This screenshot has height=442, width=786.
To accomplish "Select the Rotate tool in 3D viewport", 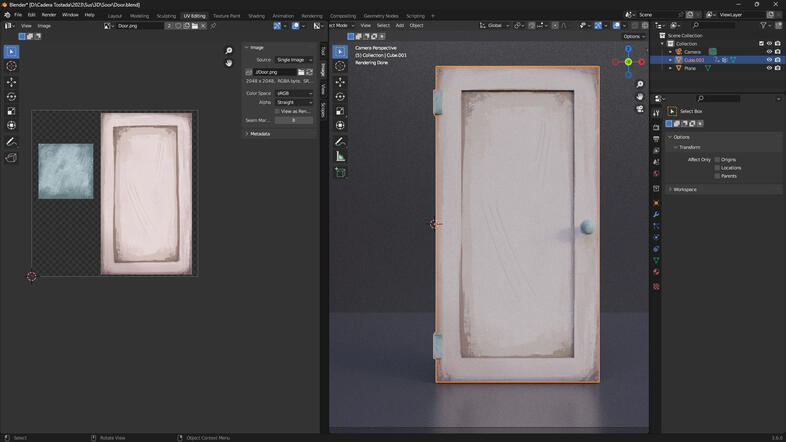I will [340, 97].
